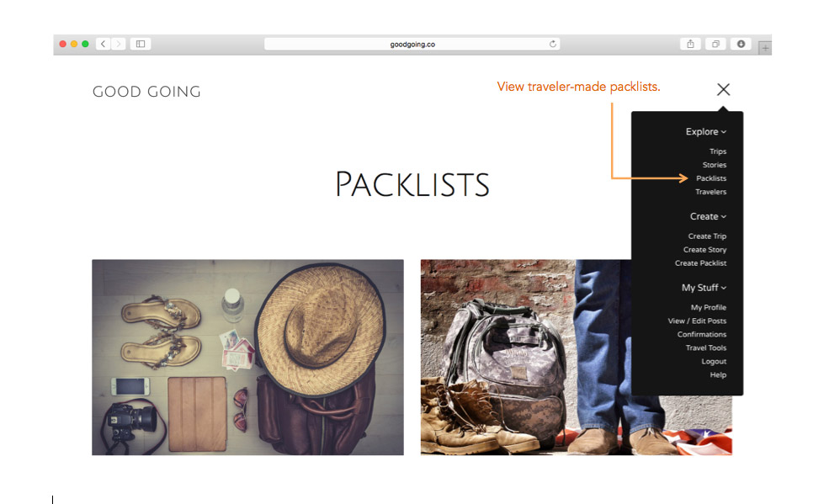This screenshot has width=824, height=504.
Task: Show all tabs overview icon
Action: (x=715, y=44)
